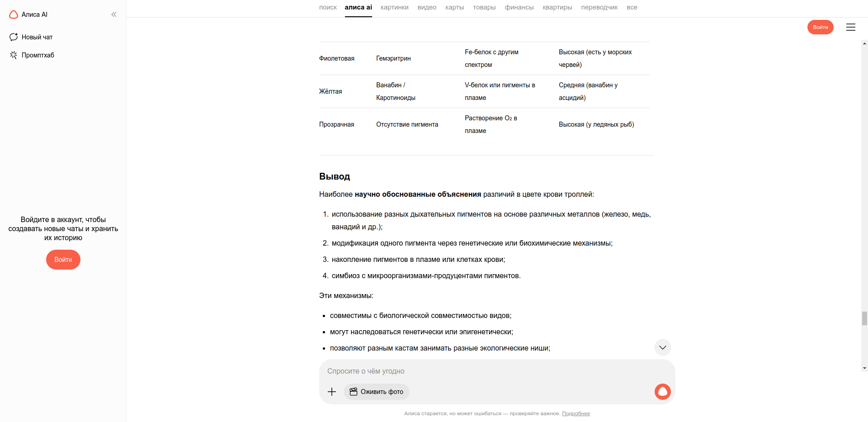
Task: Start a chat via the Новый чат icon
Action: coord(14,37)
